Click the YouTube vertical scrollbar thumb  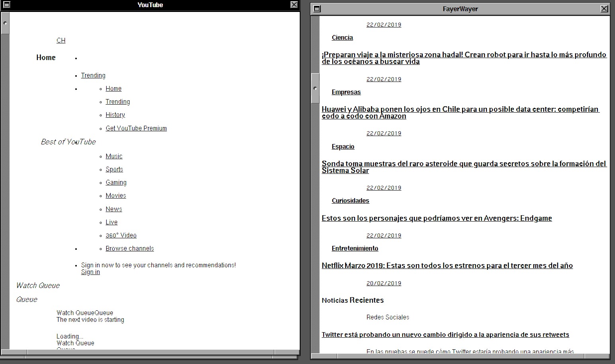tap(5, 23)
